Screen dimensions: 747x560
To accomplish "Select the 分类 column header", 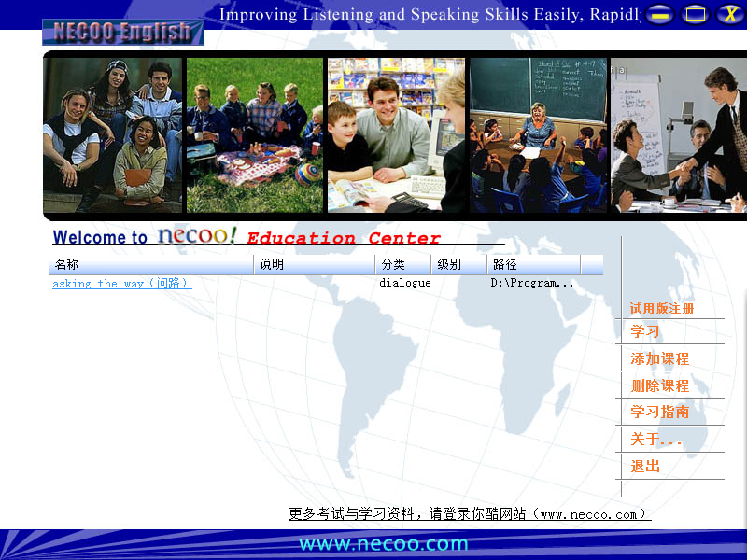I will click(403, 264).
